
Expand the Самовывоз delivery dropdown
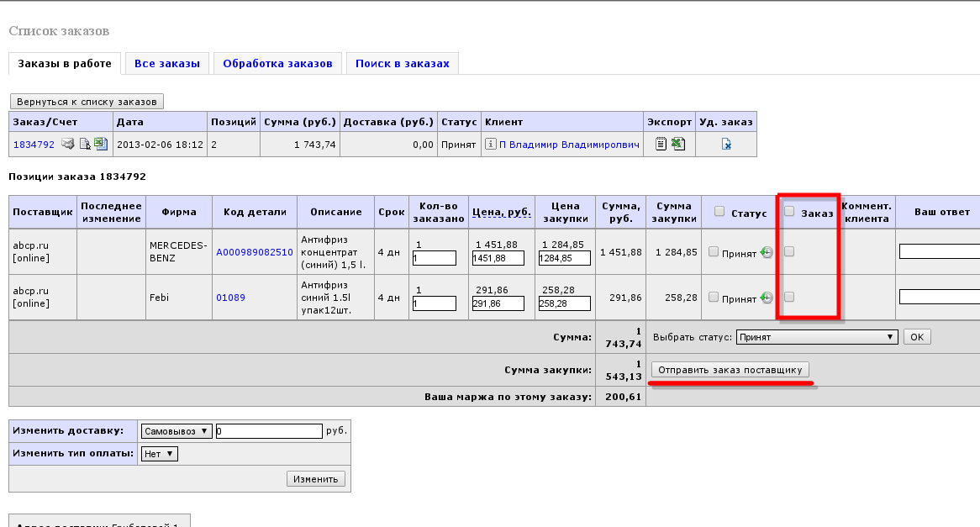tap(177, 430)
